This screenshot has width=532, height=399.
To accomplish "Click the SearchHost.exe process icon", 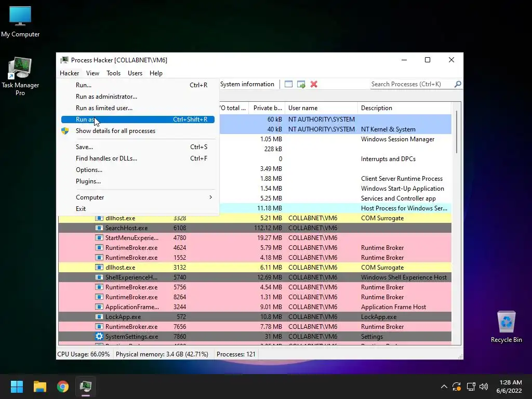I will pos(99,228).
